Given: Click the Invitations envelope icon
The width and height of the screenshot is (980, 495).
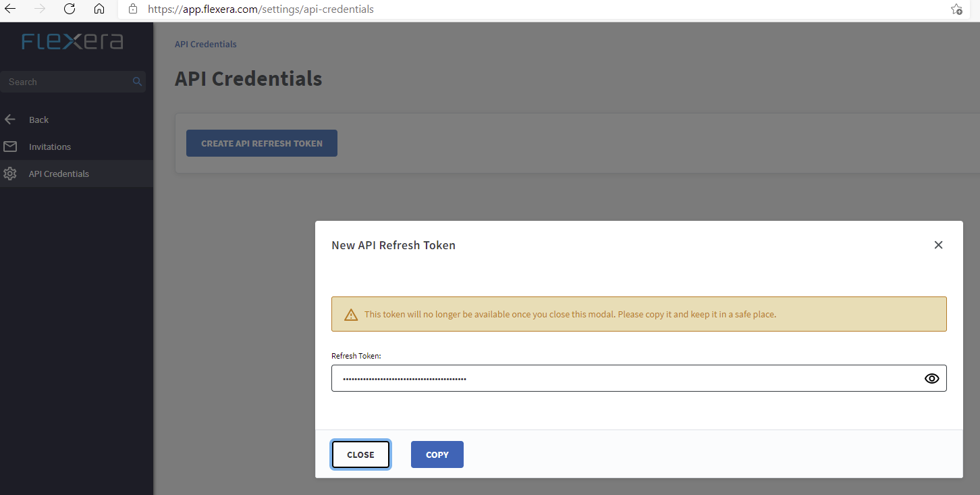Looking at the screenshot, I should 10,147.
